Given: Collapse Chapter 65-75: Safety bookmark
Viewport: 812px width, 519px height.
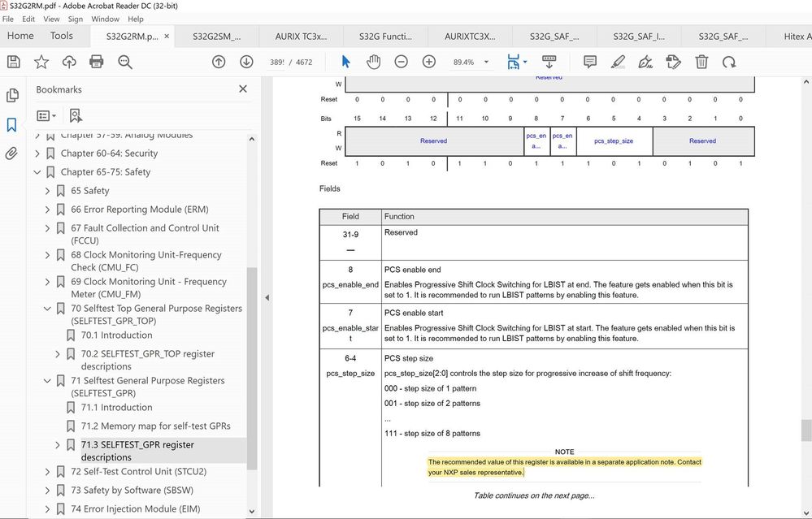Looking at the screenshot, I should click(x=37, y=172).
